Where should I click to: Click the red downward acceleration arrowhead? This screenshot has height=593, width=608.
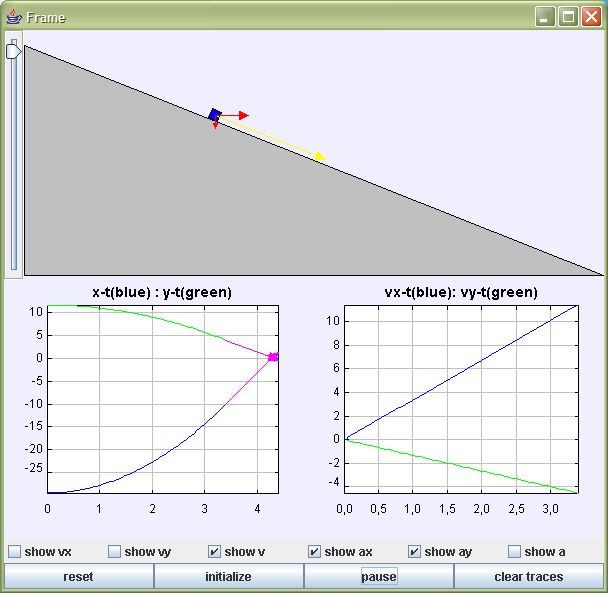click(x=216, y=126)
